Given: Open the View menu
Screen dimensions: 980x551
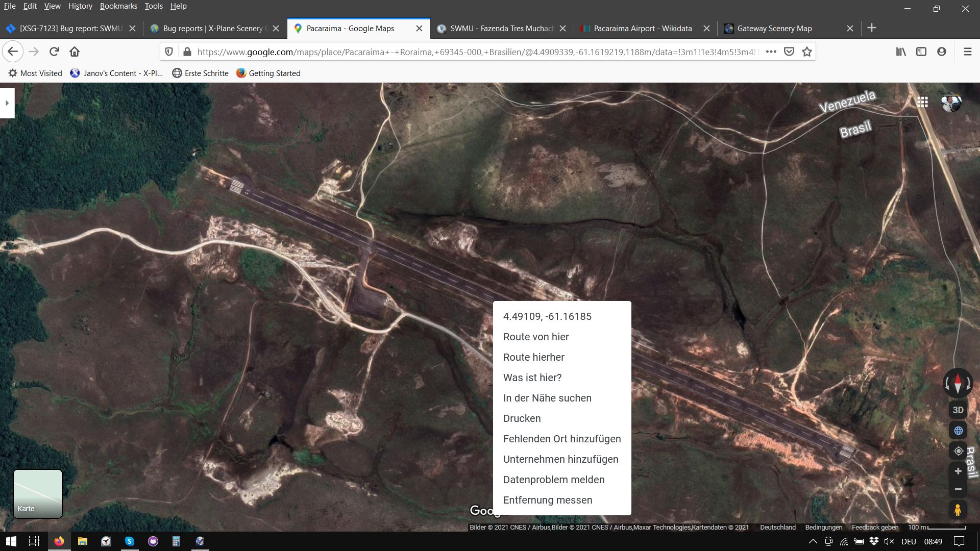Looking at the screenshot, I should (52, 6).
